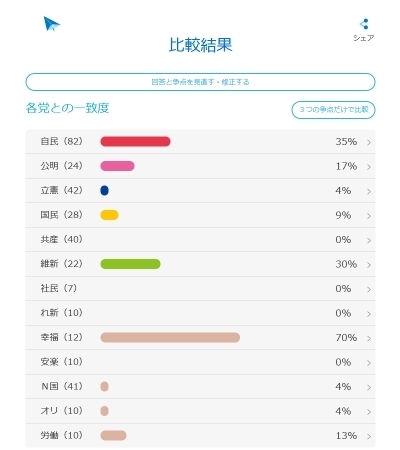The width and height of the screenshot is (400, 450).
Task: Select the green 維新 match bar
Action: [130, 264]
